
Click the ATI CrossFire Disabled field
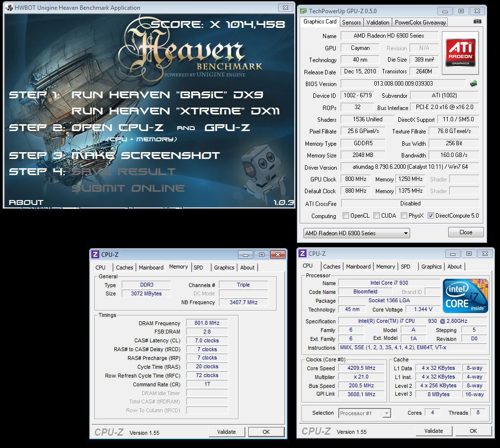point(410,203)
